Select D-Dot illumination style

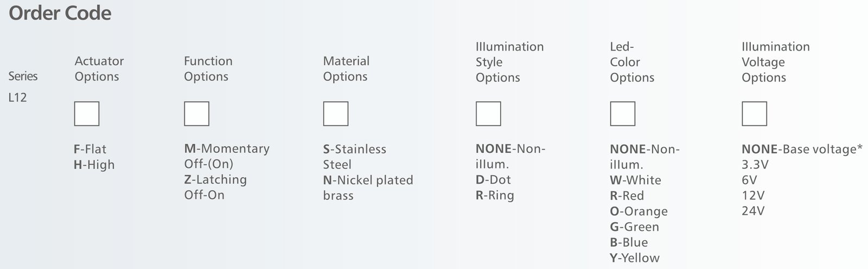click(493, 180)
